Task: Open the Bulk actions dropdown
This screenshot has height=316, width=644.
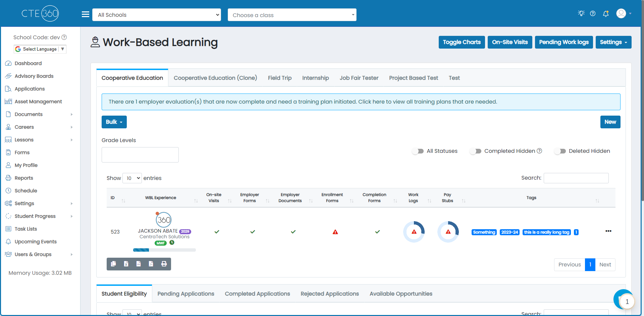Action: (x=114, y=122)
